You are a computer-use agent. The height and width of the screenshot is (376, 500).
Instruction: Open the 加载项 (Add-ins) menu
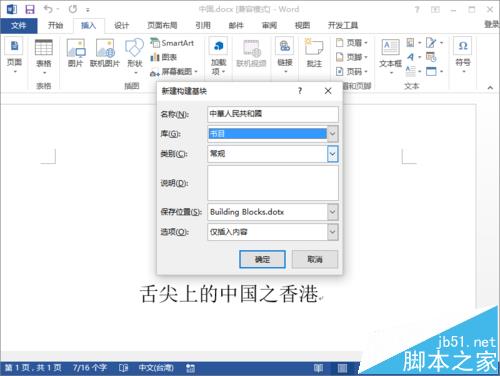click(x=218, y=56)
